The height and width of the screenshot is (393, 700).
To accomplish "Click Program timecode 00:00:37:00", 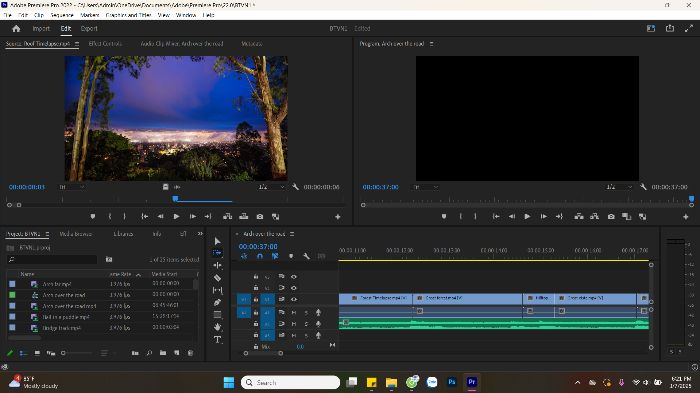I will point(380,187).
